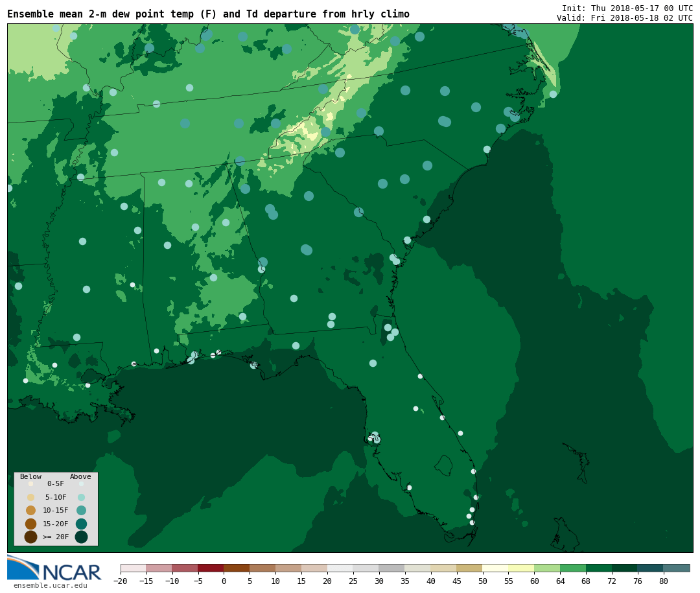Pick the gray-teal above 80 colorbar swatch
The height and width of the screenshot is (593, 700).
pos(677,568)
